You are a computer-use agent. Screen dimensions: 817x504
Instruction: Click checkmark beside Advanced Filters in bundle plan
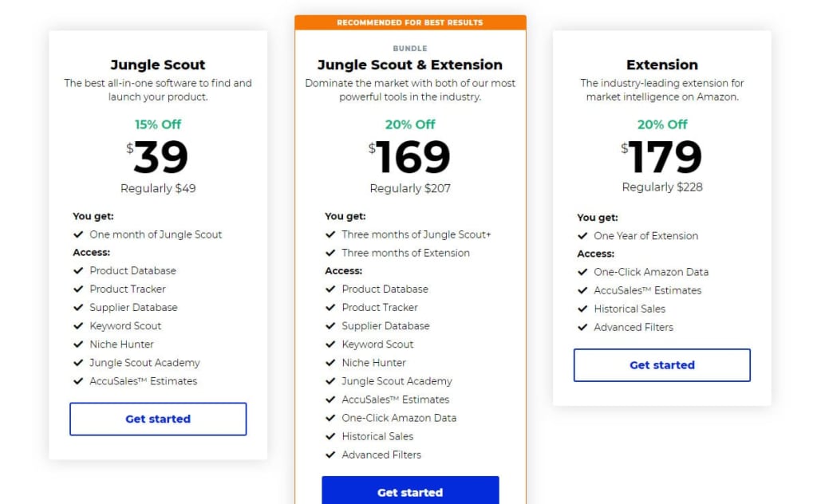click(x=330, y=455)
